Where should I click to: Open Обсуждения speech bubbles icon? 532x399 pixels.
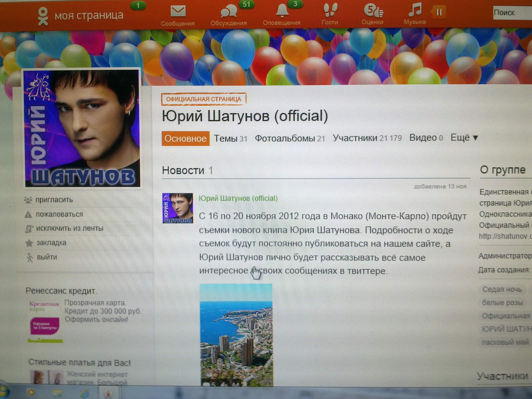click(229, 11)
